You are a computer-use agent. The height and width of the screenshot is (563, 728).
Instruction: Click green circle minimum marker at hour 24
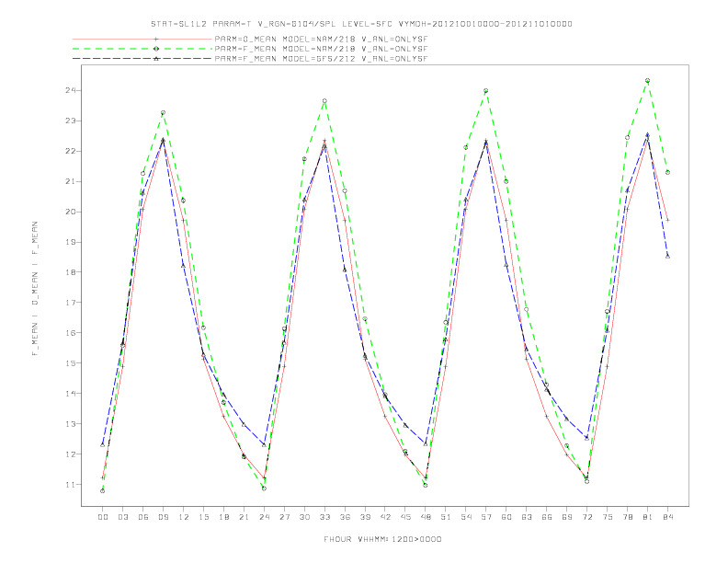tap(264, 488)
